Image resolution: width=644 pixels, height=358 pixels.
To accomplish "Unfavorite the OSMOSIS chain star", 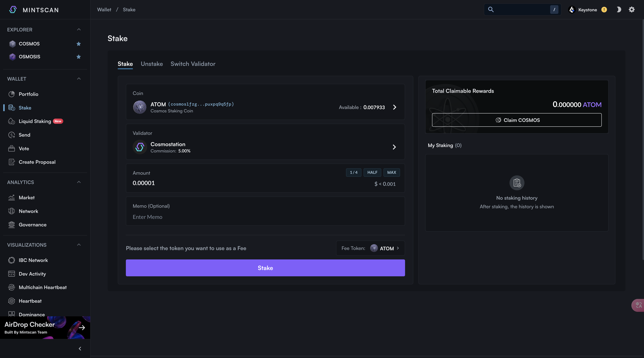I will [79, 57].
